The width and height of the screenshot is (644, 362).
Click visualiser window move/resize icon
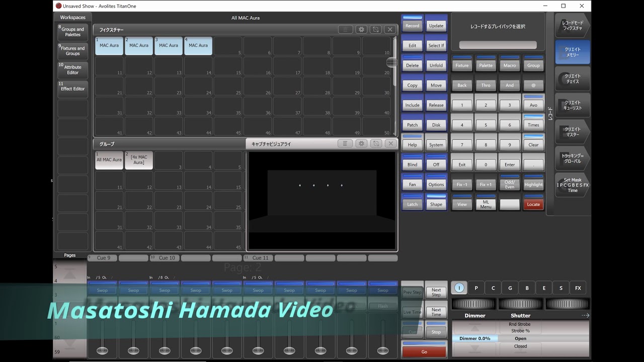(x=375, y=144)
